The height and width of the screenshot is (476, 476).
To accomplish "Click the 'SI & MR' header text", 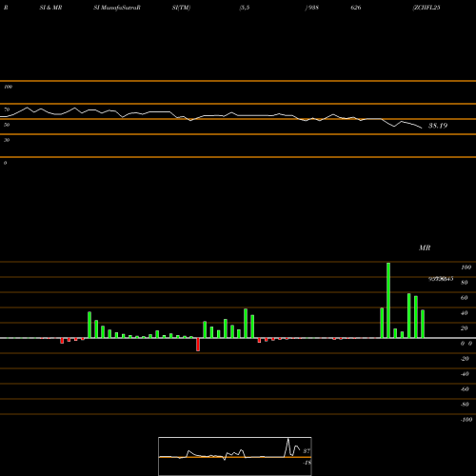I will tap(50, 8).
